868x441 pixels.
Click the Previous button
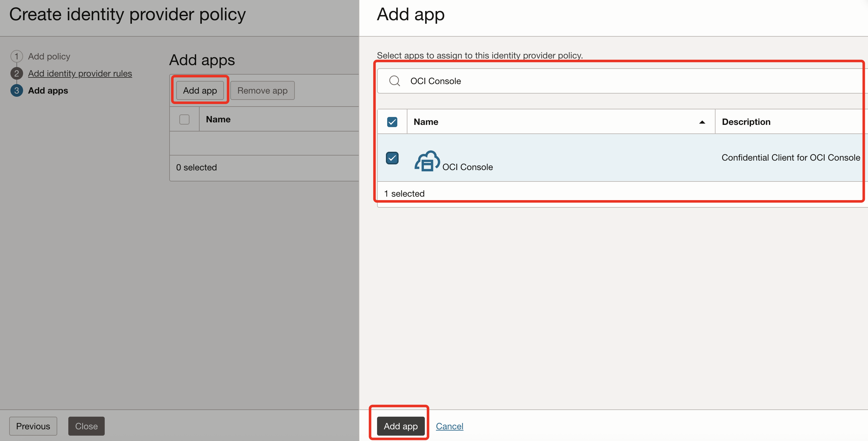(33, 426)
